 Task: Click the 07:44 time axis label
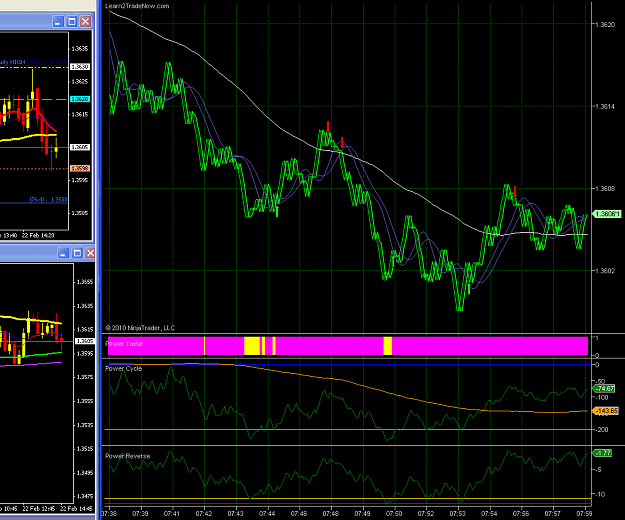(x=267, y=514)
